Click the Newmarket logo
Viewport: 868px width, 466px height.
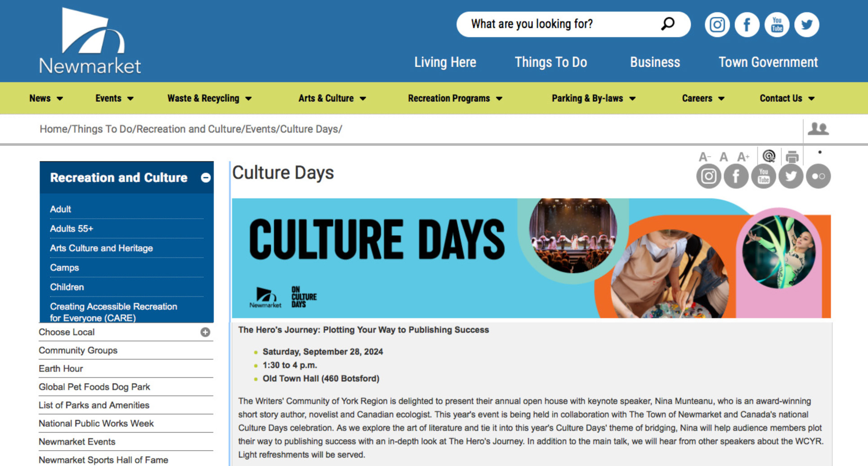[x=90, y=41]
